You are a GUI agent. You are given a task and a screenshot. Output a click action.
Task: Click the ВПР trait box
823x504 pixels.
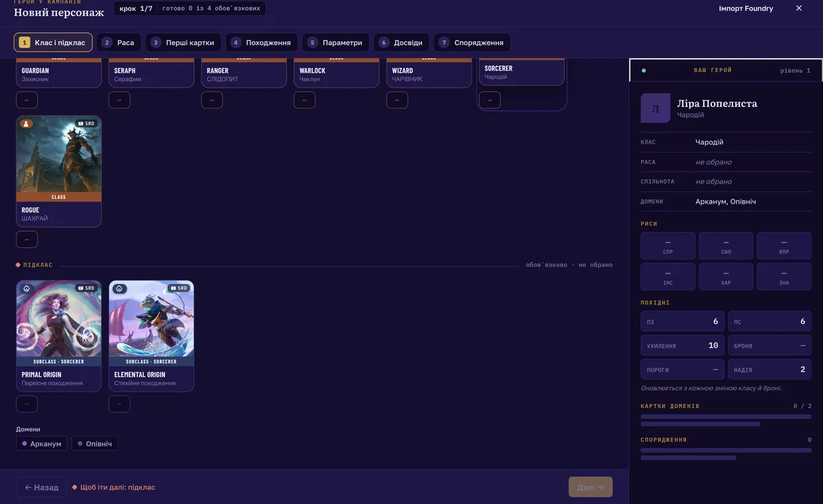[784, 245]
